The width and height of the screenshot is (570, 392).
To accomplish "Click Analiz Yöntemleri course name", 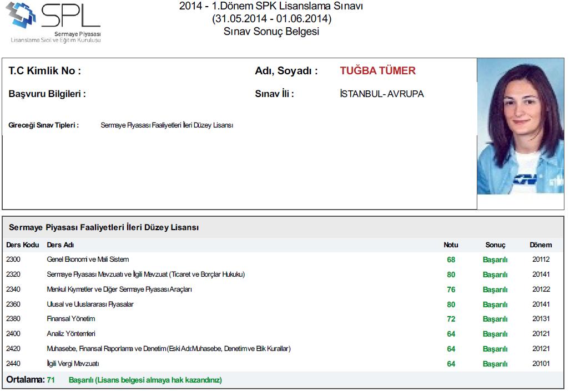I will (x=71, y=334).
